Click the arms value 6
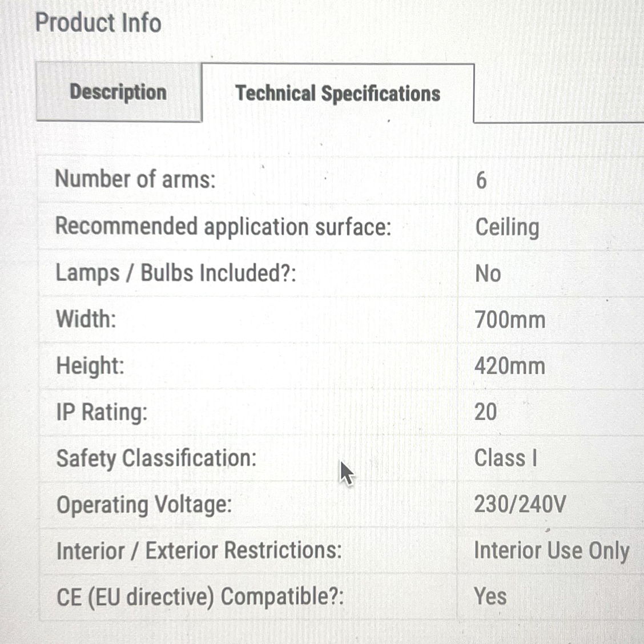The width and height of the screenshot is (644, 644). [x=481, y=180]
